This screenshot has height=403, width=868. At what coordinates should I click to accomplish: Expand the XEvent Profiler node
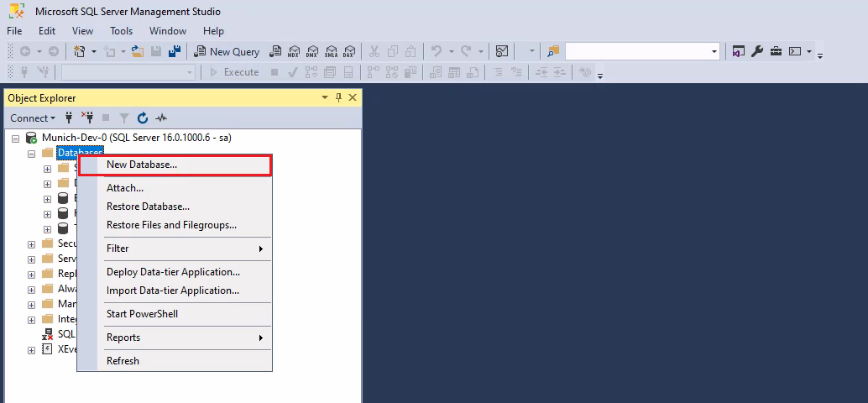click(32, 350)
